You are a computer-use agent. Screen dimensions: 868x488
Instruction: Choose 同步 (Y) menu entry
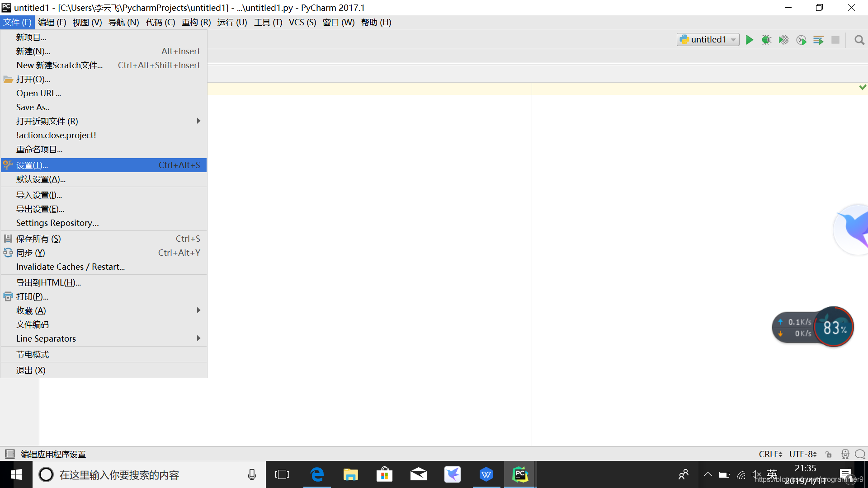click(104, 253)
